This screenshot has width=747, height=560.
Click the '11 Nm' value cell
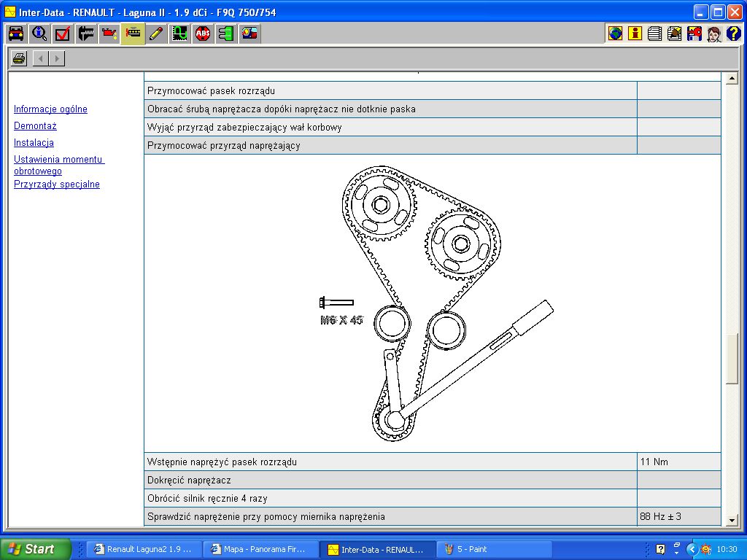[679, 462]
